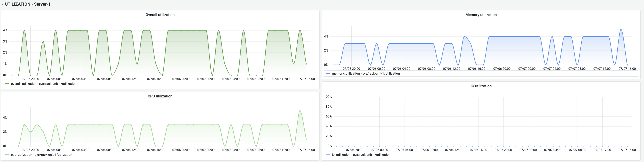Image resolution: width=644 pixels, height=162 pixels.
Task: Click the last data point on the Overall utilization line
Action: (x=306, y=64)
